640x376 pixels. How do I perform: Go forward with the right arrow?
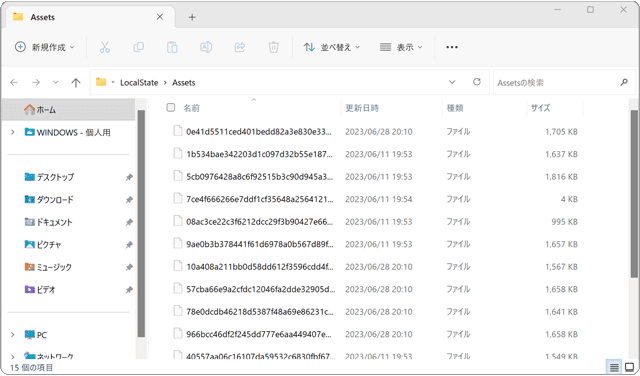[x=36, y=82]
